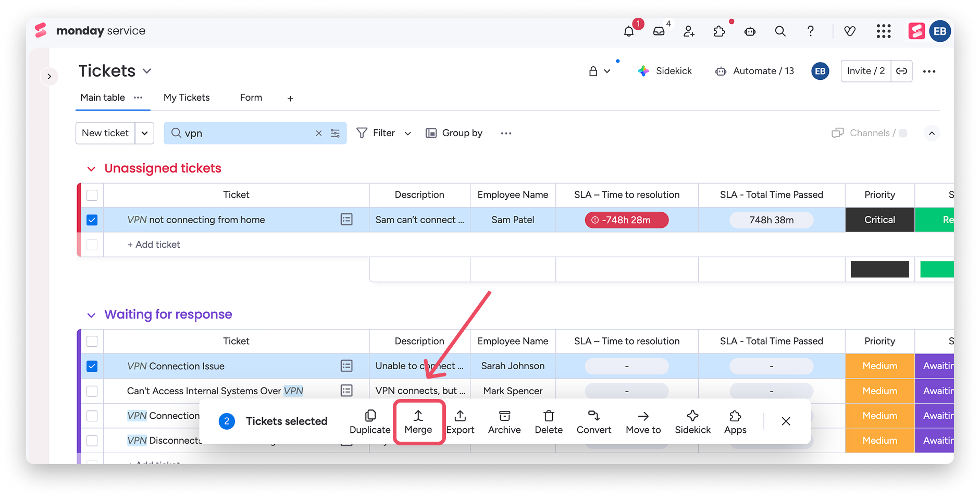The height and width of the screenshot is (498, 980).
Task: Click Add ticket in Unassigned tickets
Action: (154, 245)
